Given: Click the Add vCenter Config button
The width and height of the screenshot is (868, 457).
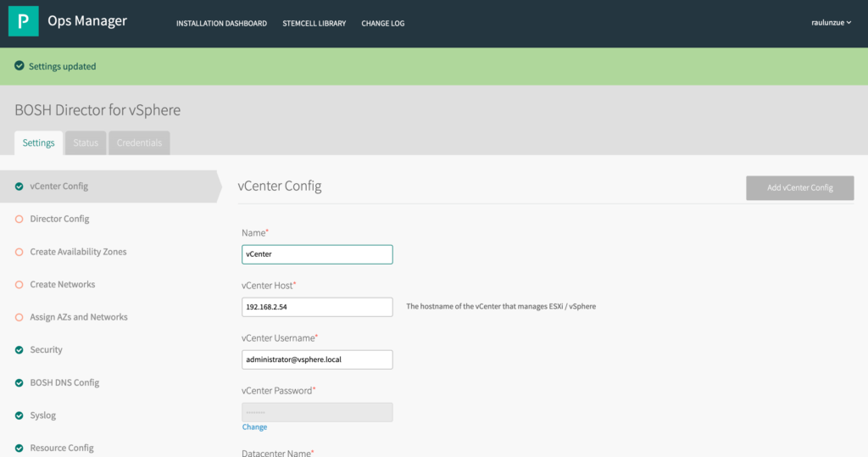Looking at the screenshot, I should click(x=800, y=187).
